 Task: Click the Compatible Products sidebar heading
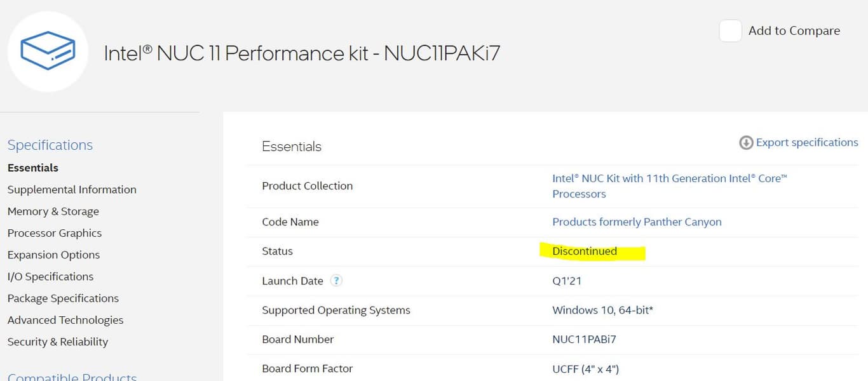[72, 377]
